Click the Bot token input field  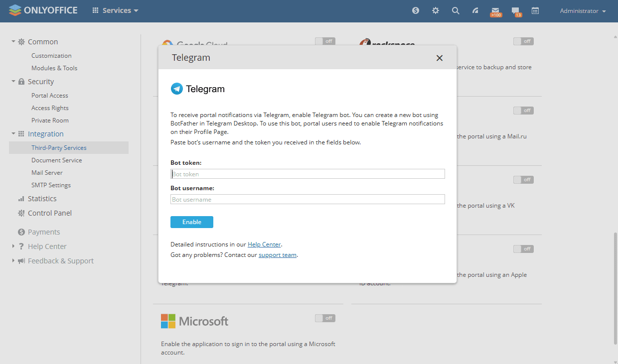pos(308,174)
